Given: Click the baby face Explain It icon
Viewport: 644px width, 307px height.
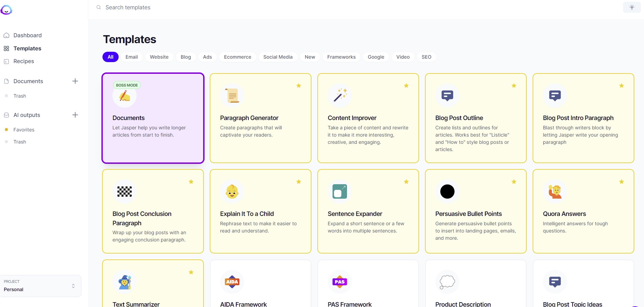Looking at the screenshot, I should click(x=232, y=191).
